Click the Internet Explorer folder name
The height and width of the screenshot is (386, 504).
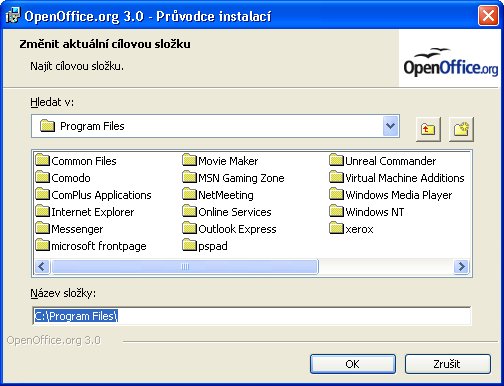93,212
